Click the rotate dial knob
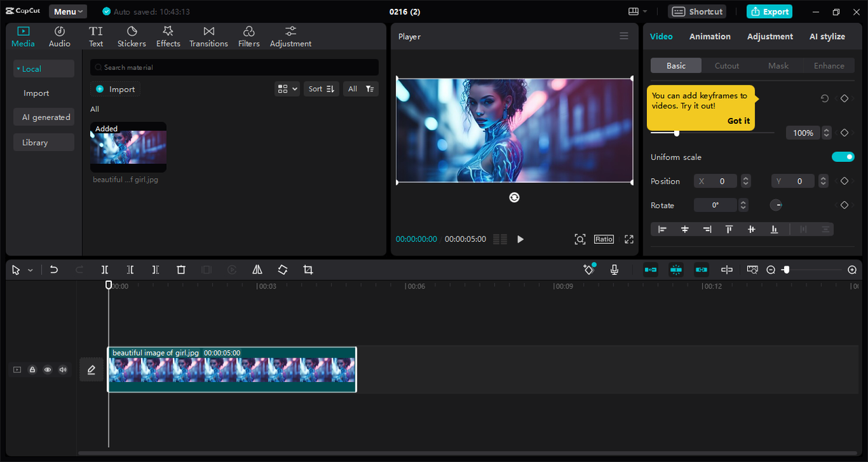Viewport: 868px width, 462px height. [x=776, y=205]
